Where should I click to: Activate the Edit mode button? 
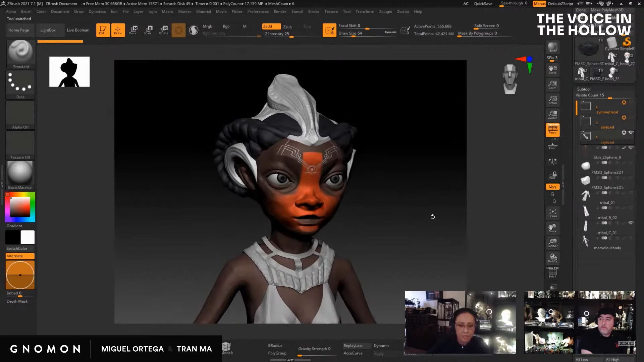click(103, 30)
